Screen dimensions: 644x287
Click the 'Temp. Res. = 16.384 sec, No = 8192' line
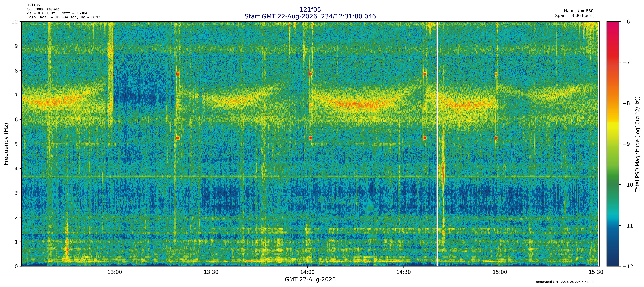64,17
